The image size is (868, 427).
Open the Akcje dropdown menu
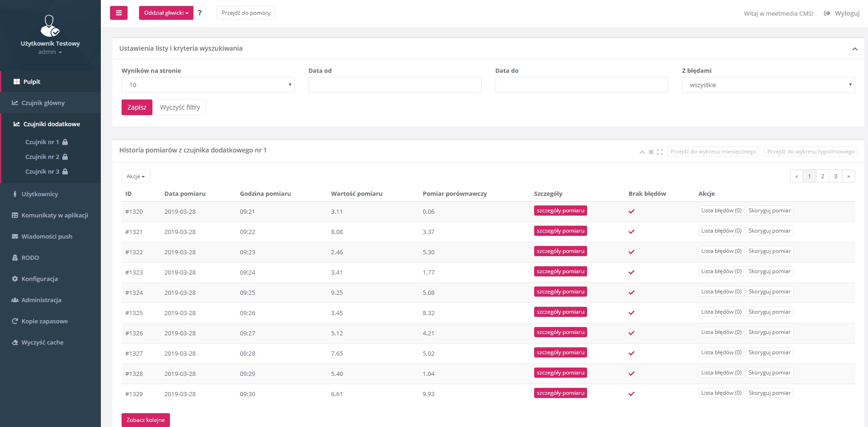(135, 176)
